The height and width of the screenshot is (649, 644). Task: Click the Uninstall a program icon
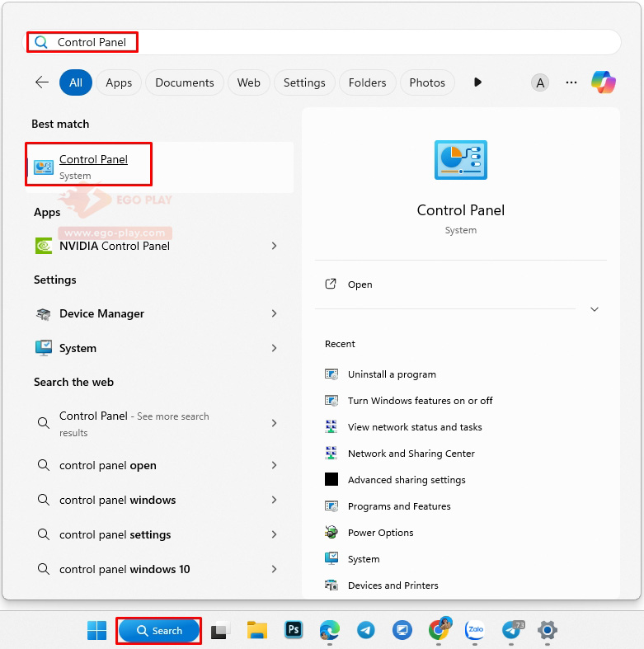[331, 374]
